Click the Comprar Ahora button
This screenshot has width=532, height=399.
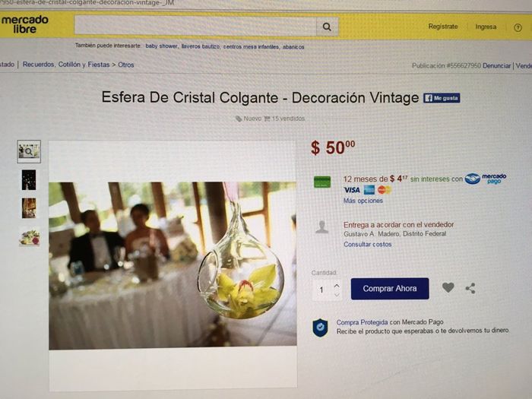[x=390, y=289]
